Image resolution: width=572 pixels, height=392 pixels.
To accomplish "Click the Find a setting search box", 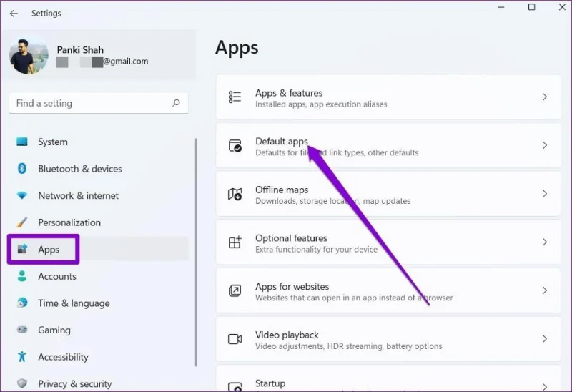I will point(99,103).
